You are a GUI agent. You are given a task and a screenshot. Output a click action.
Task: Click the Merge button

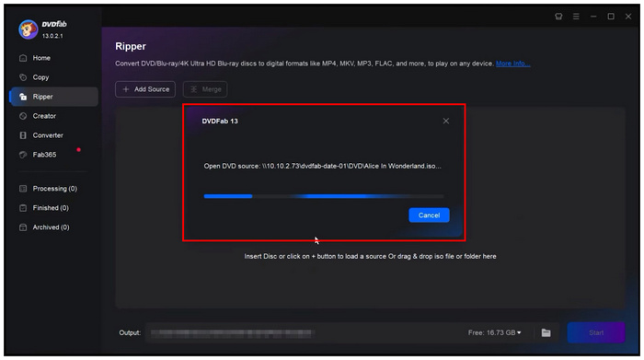coord(205,89)
